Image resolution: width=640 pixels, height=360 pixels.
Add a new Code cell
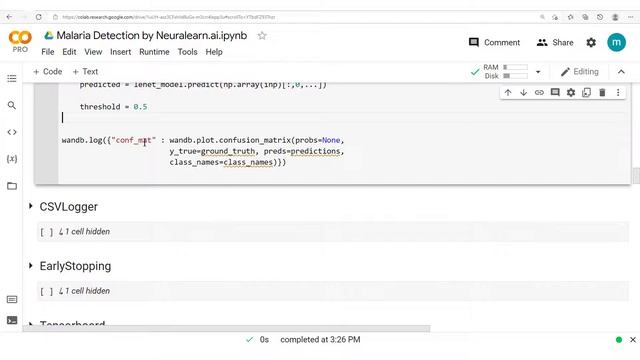(47, 72)
